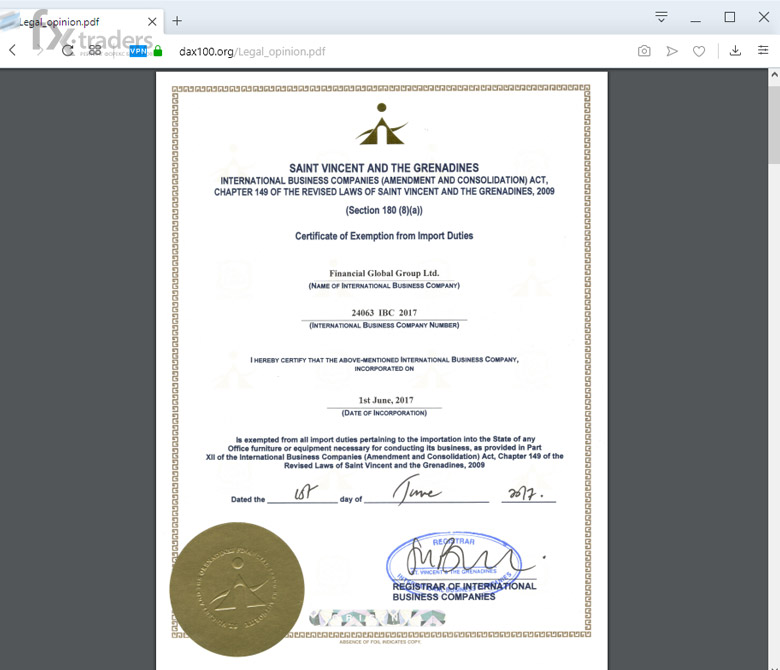The image size is (780, 670).
Task: Click the scrollbar up arrow
Action: click(774, 75)
